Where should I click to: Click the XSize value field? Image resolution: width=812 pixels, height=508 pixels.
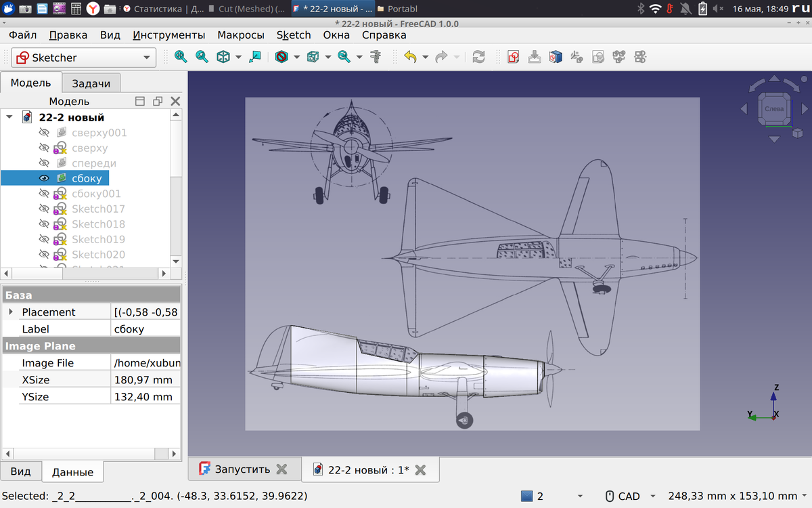coord(145,380)
